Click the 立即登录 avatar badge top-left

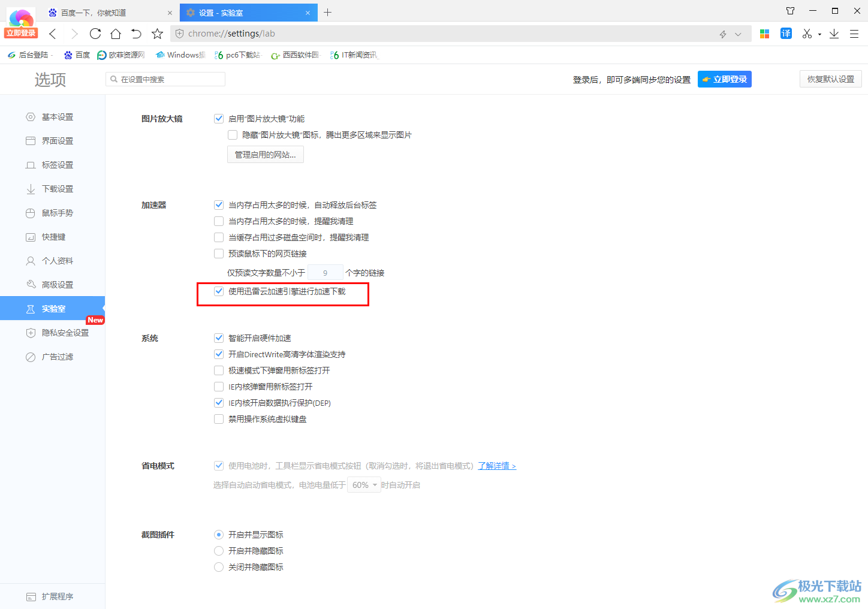click(21, 33)
